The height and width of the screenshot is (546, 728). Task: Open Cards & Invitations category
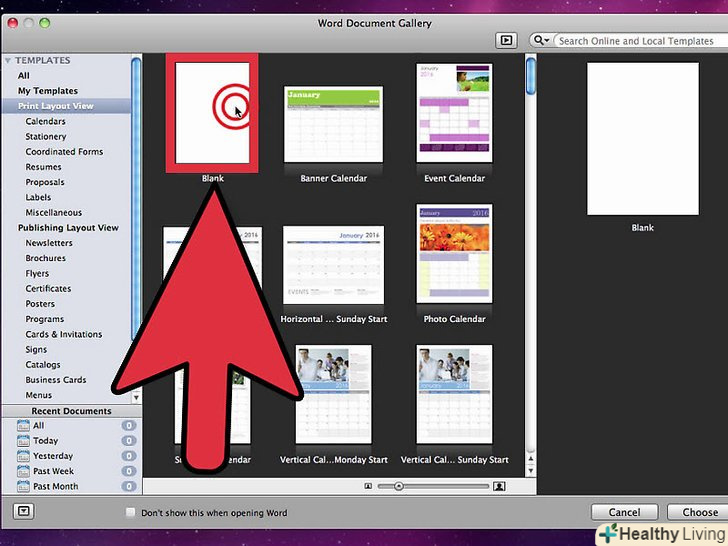point(64,334)
